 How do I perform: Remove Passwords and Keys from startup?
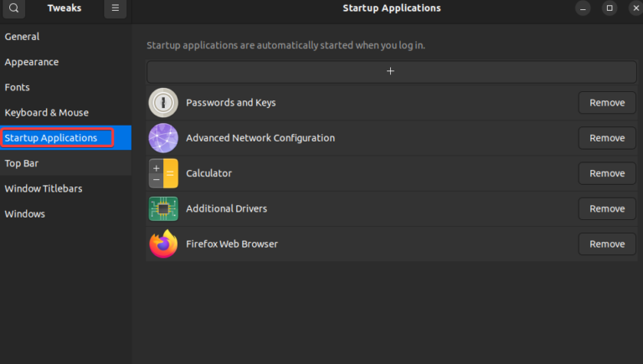[606, 103]
